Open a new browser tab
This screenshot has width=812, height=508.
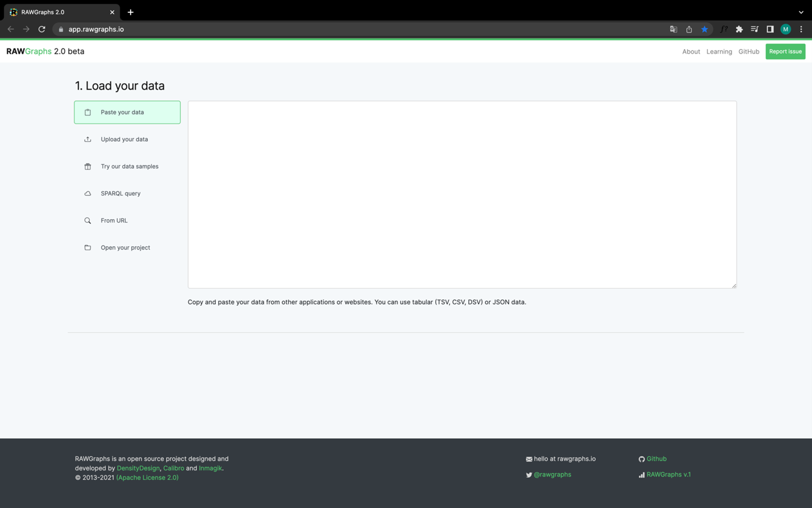click(131, 12)
